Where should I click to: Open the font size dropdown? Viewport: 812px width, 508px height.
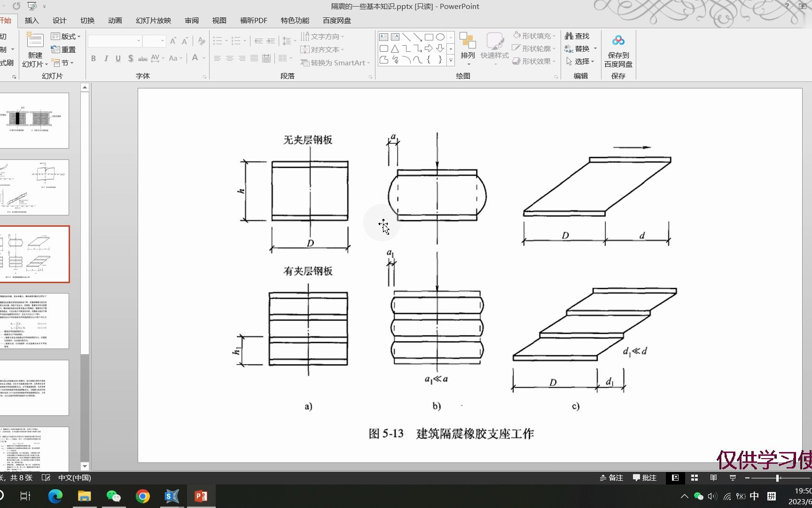163,41
